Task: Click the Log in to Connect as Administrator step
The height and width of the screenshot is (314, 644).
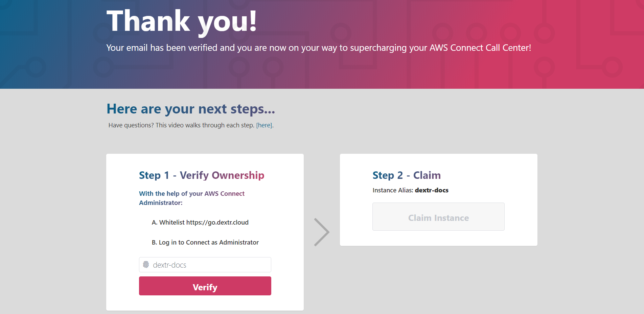Action: coord(205,243)
